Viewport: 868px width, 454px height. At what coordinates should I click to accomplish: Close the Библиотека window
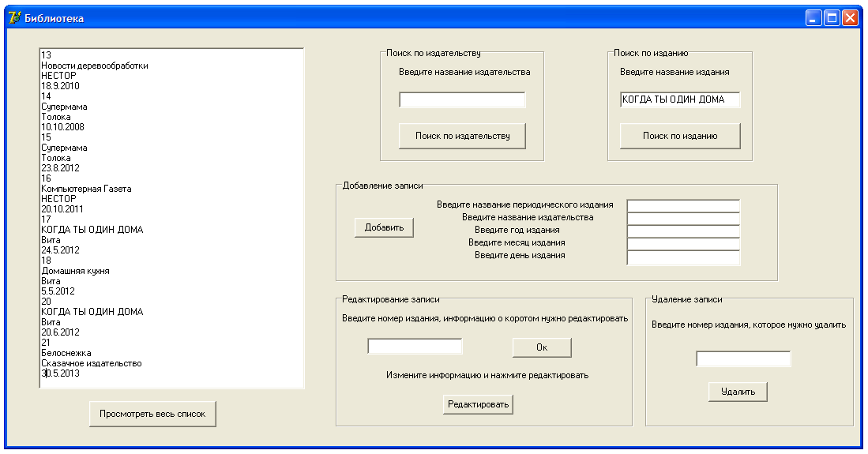[850, 18]
